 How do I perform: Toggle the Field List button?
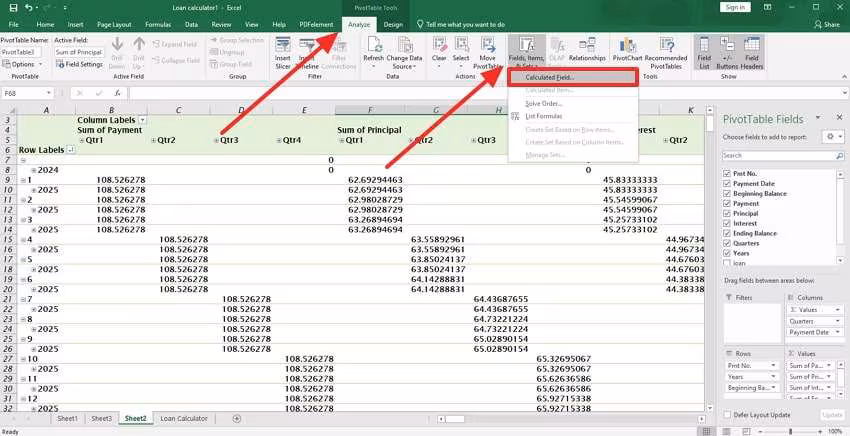click(704, 53)
